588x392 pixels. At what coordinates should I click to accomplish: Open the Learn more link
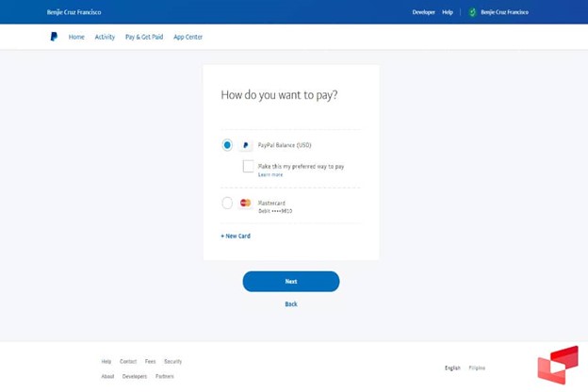270,174
